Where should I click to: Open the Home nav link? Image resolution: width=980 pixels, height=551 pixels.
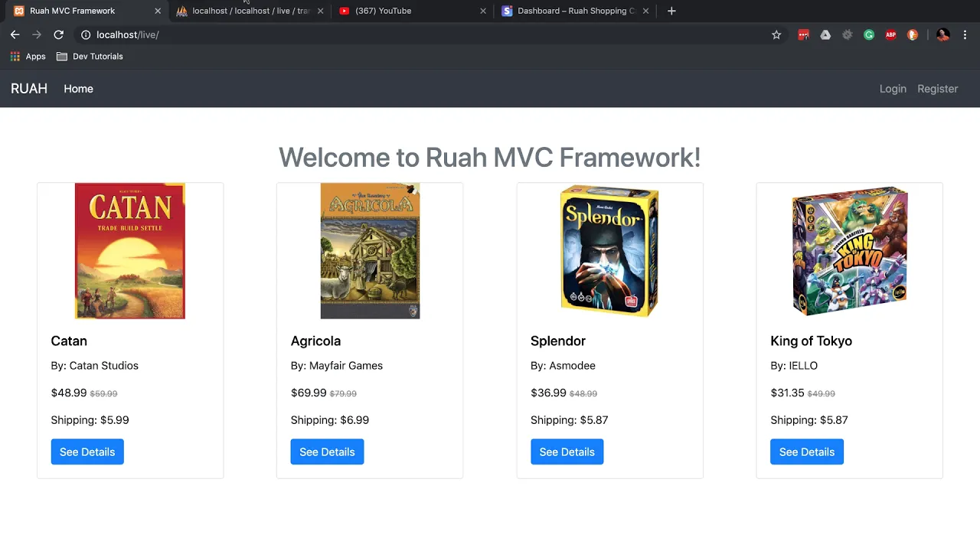pyautogui.click(x=78, y=89)
